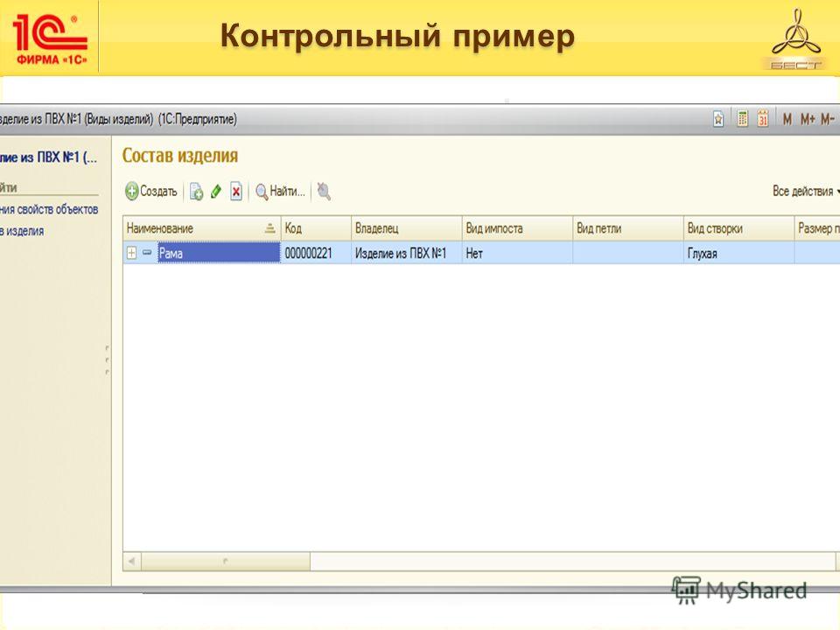Select the Рама name cell
Screen dimensions: 840x630
coord(219,253)
